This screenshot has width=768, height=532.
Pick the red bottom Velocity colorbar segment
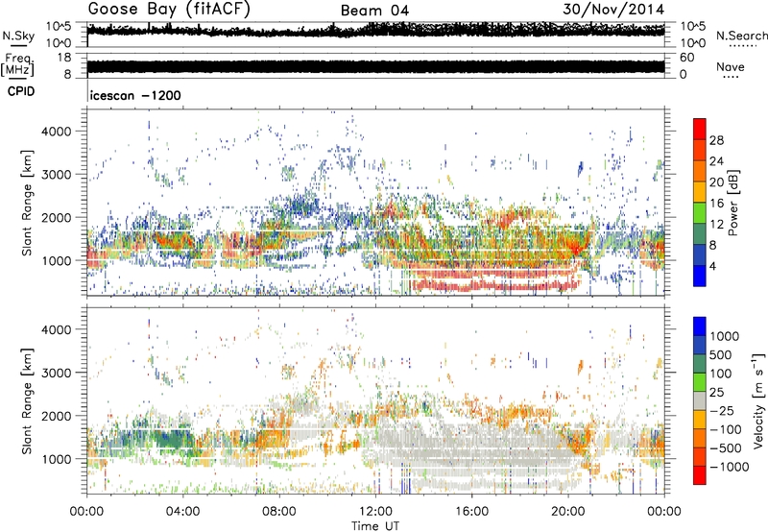tap(700, 475)
